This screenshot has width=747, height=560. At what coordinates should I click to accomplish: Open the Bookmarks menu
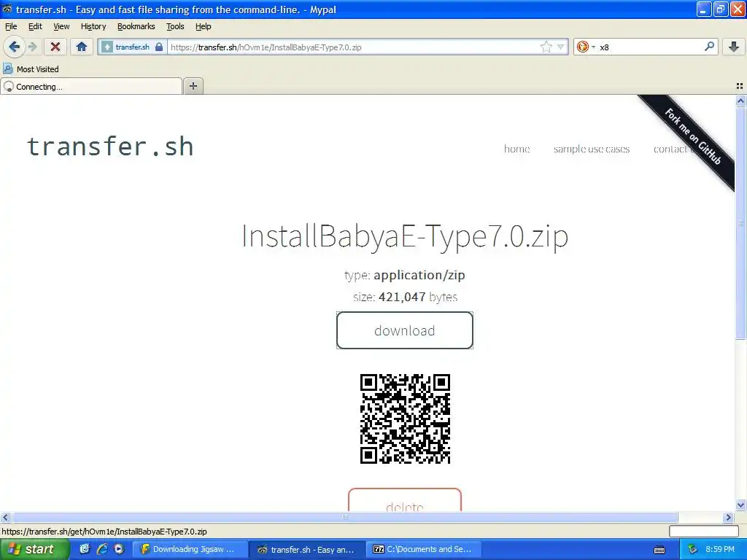pyautogui.click(x=136, y=26)
